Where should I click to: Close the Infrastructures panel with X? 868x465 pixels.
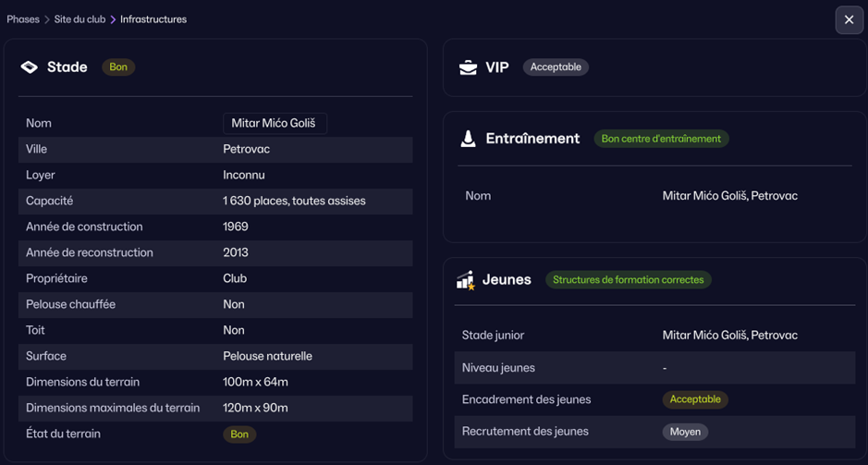click(849, 19)
